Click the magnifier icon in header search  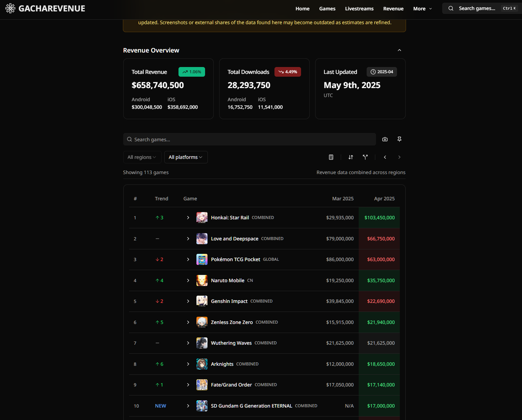pyautogui.click(x=451, y=8)
